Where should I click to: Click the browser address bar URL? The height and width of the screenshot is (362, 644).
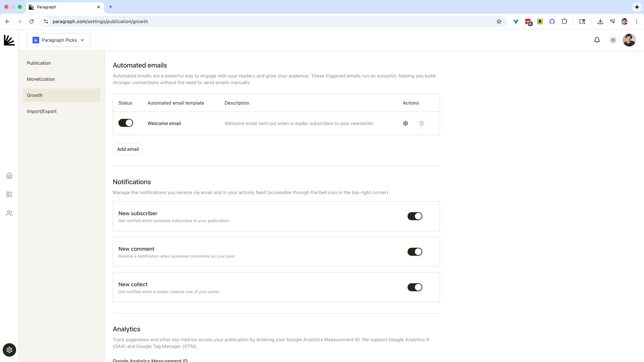point(100,21)
